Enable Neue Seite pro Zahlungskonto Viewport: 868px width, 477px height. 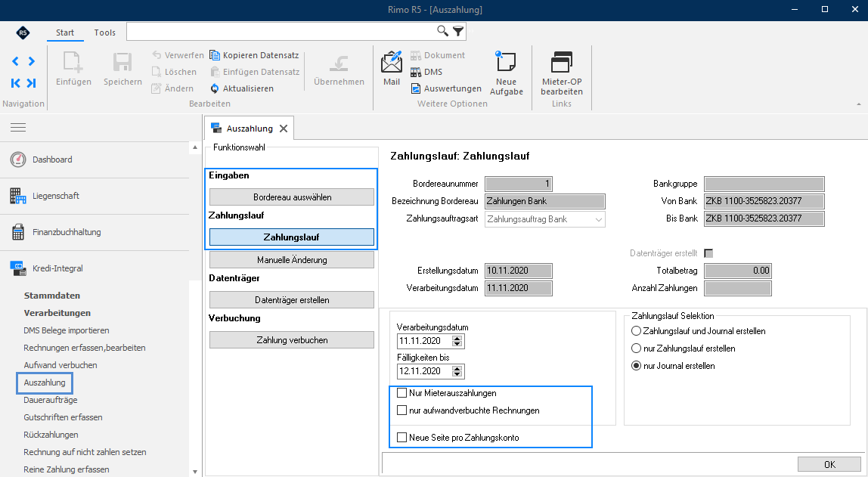pos(402,437)
